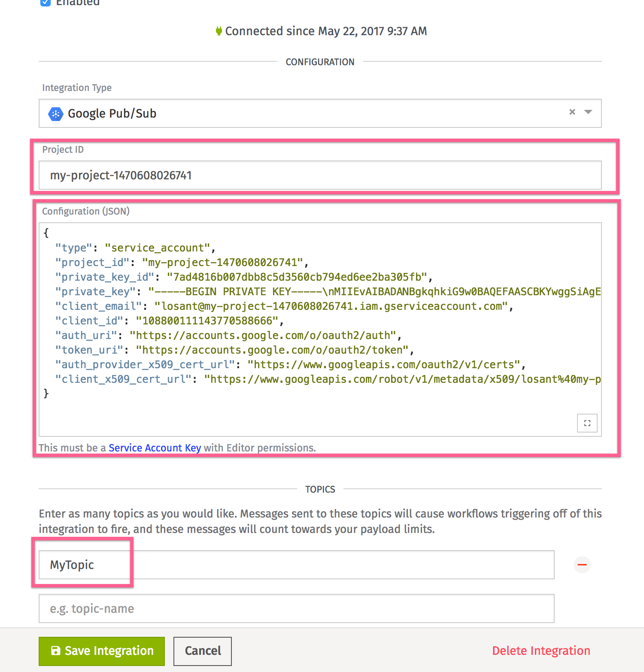Click inside the Project ID input field
The height and width of the screenshot is (672, 644).
(301, 175)
